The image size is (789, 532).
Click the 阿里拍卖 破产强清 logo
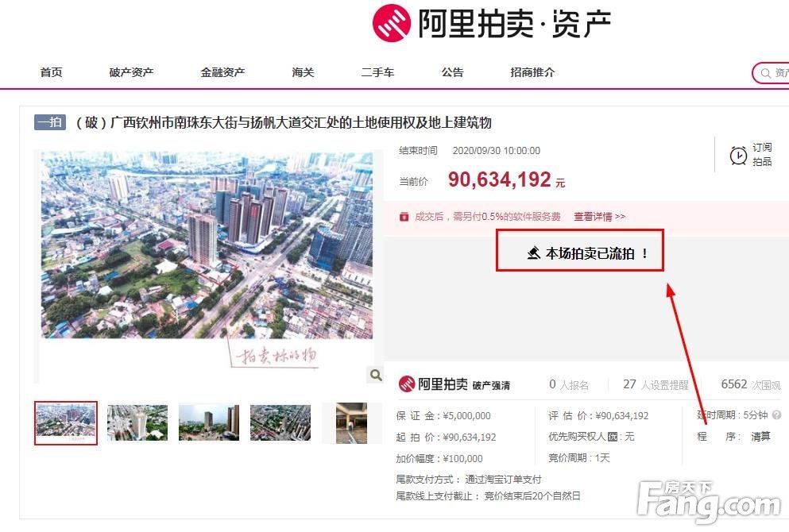coord(454,384)
